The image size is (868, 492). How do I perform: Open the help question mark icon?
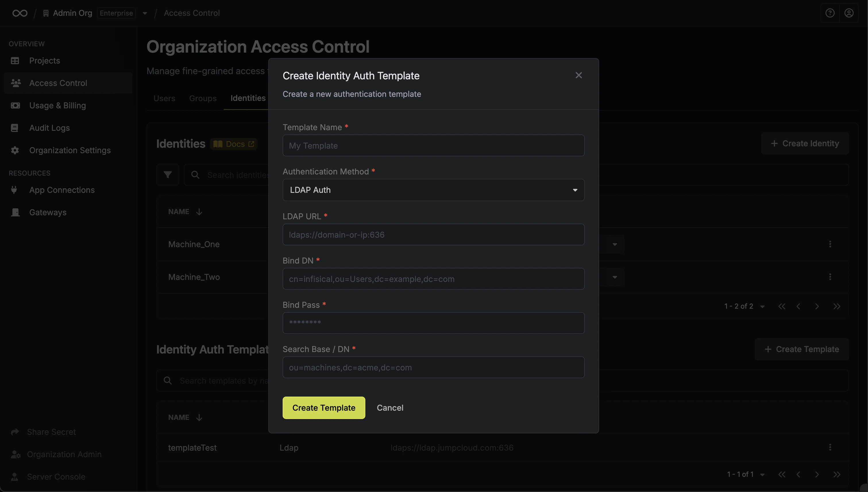[830, 13]
